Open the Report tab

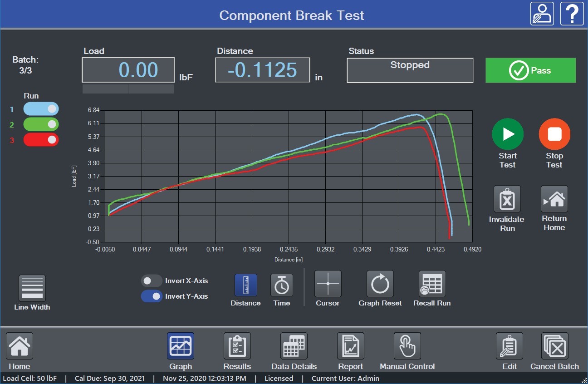tap(350, 346)
